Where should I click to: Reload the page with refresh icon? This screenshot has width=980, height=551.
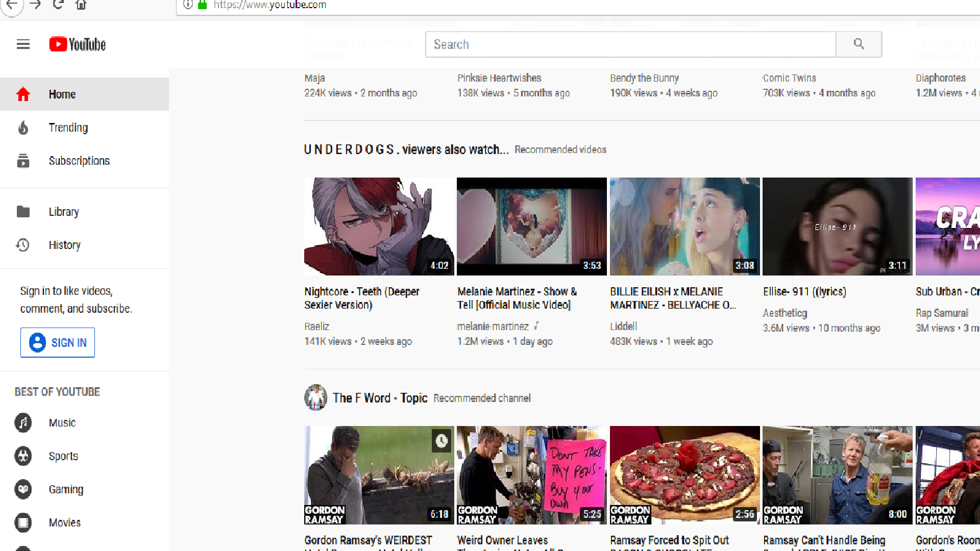[x=58, y=5]
